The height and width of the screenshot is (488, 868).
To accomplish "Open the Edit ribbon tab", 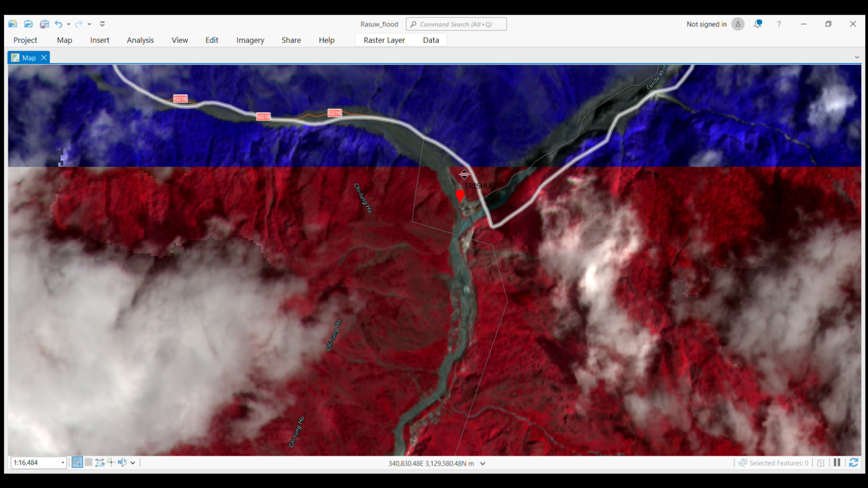I will 211,40.
